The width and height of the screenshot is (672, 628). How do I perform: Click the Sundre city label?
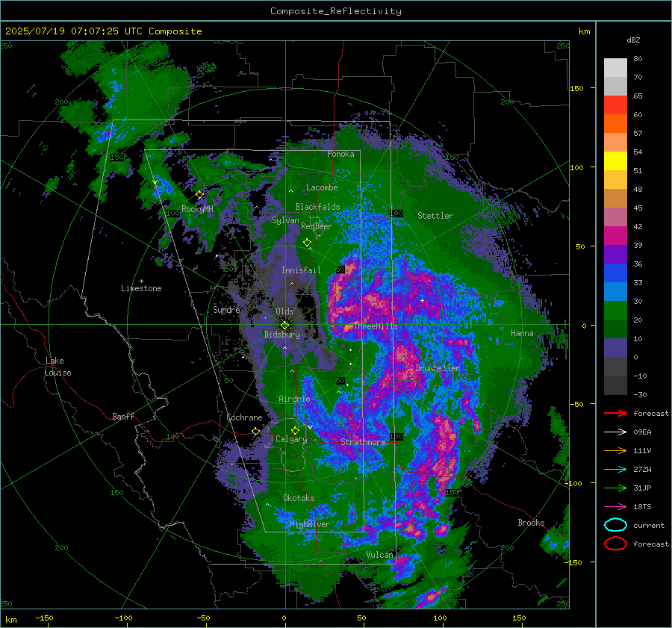pyautogui.click(x=226, y=309)
